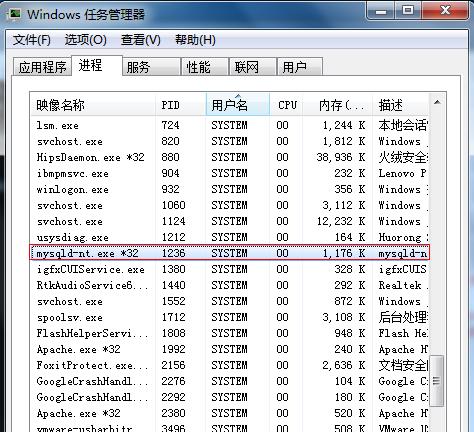474x432 pixels.
Task: Switch to the 应用程序 tab
Action: [x=42, y=67]
